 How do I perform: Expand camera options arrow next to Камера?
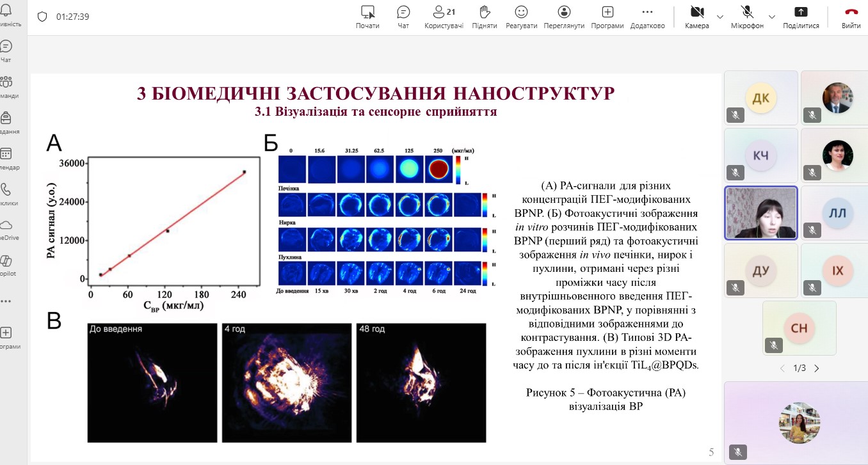[x=719, y=17]
